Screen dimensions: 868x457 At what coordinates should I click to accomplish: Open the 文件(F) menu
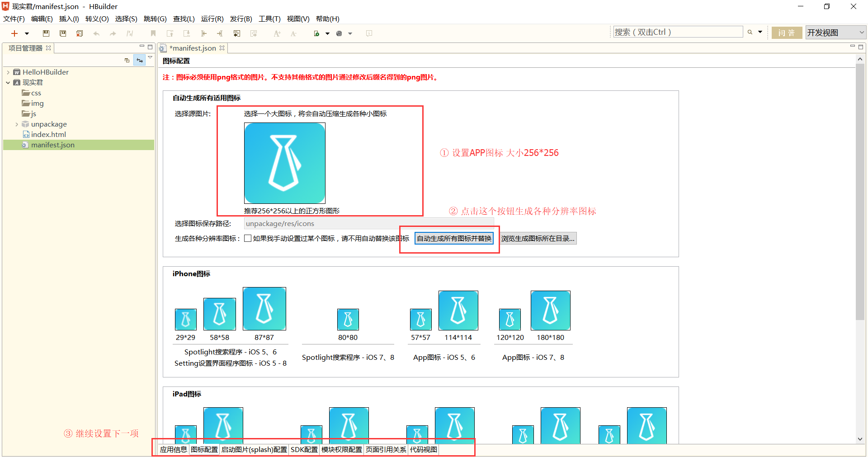(14, 19)
